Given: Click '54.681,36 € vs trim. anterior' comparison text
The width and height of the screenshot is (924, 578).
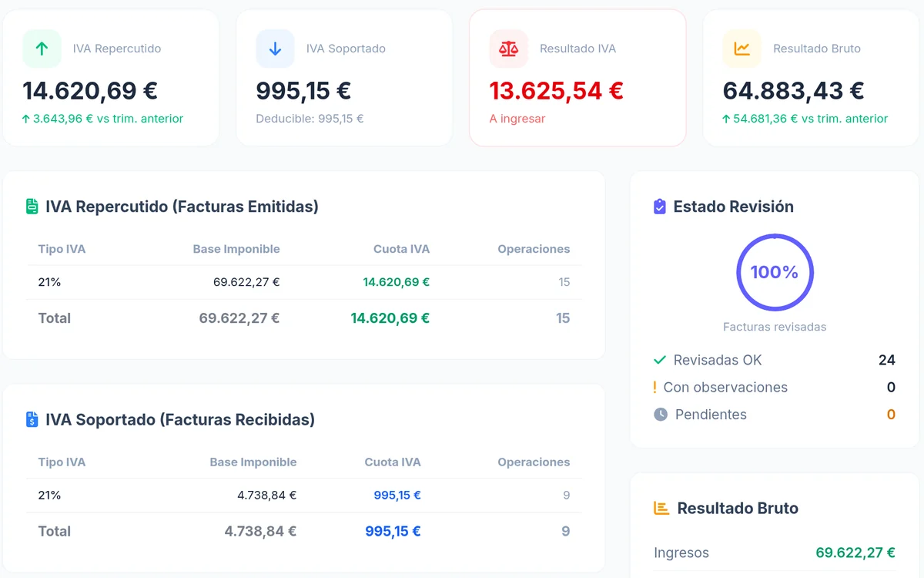Looking at the screenshot, I should coord(810,119).
